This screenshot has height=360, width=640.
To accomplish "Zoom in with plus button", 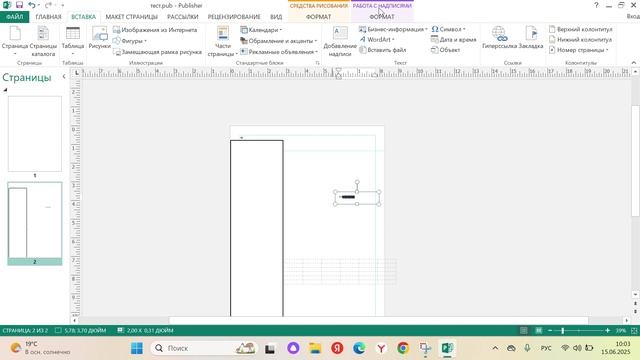I will pyautogui.click(x=607, y=331).
